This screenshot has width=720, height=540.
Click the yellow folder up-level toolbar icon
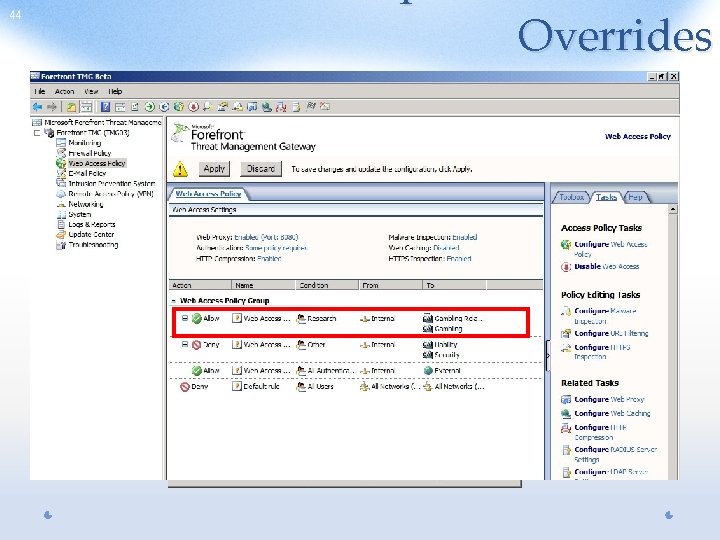point(71,107)
